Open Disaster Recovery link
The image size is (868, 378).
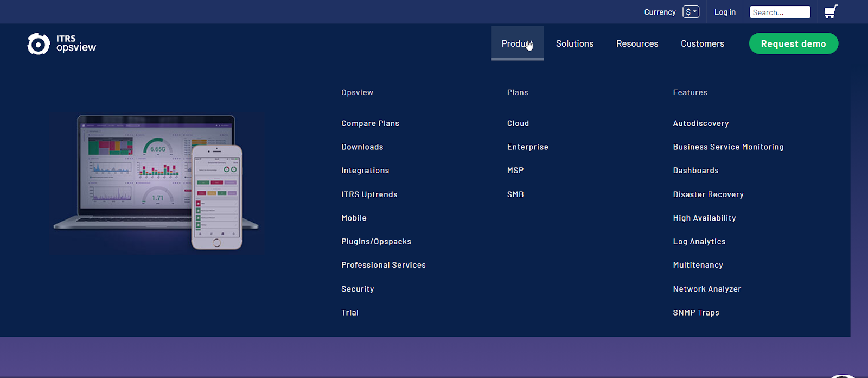(709, 194)
